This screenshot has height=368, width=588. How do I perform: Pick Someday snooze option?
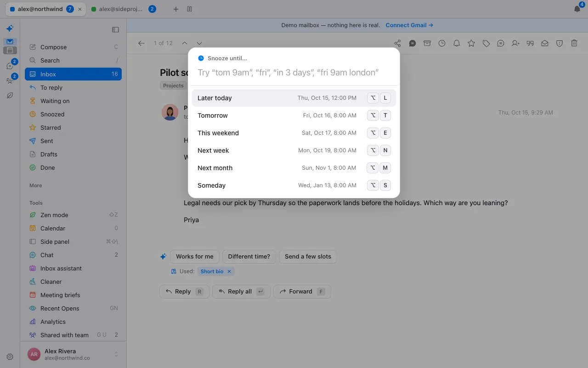click(x=294, y=185)
